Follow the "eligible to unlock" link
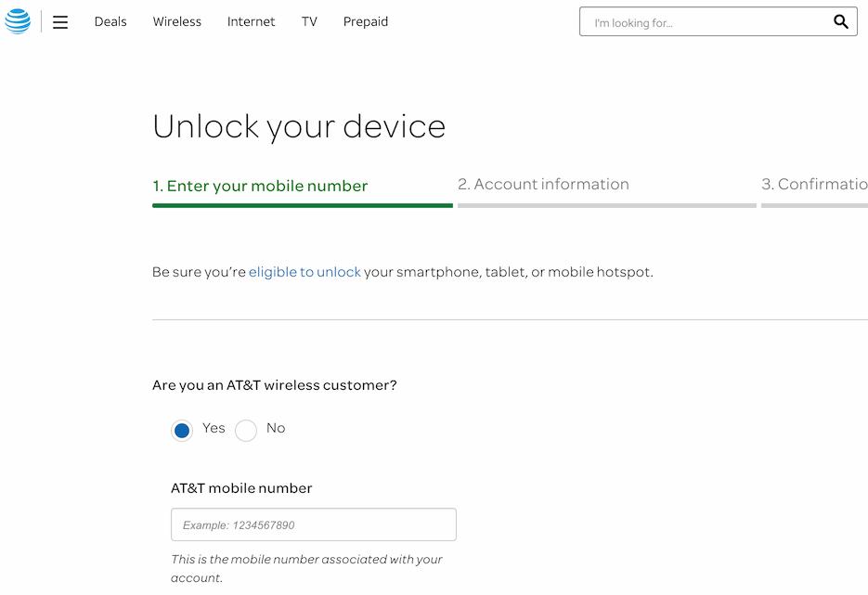This screenshot has height=595, width=868. click(304, 272)
